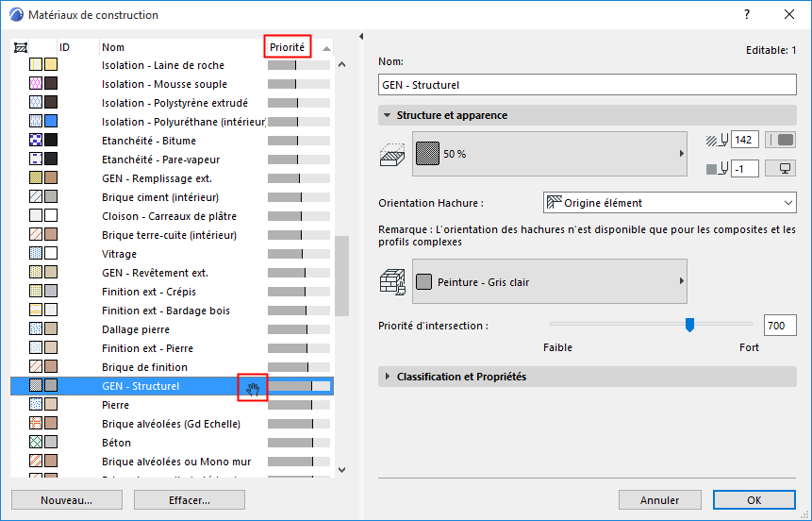Click the fill icon of GEN - Revêtement ext.
Image resolution: width=812 pixels, height=521 pixels.
click(36, 272)
